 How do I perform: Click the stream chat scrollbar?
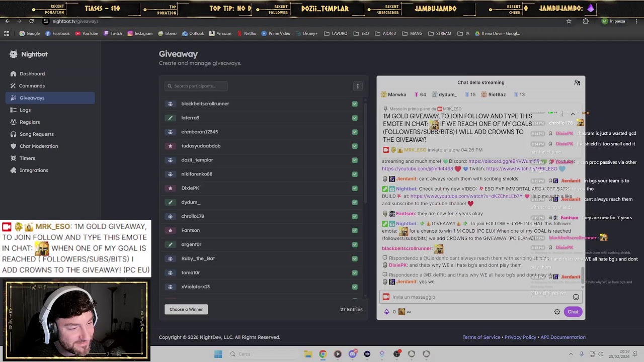(x=583, y=277)
